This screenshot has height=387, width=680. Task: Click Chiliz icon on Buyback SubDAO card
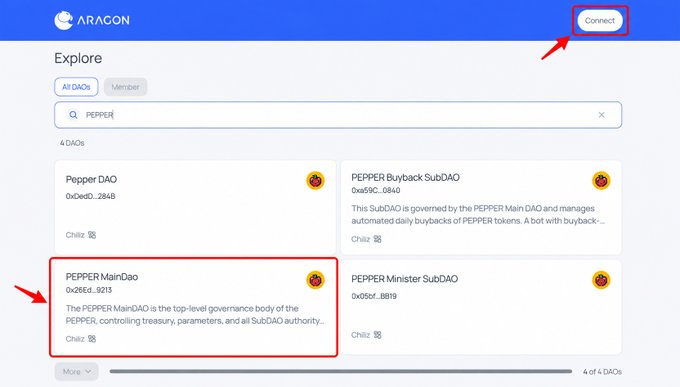(x=377, y=239)
